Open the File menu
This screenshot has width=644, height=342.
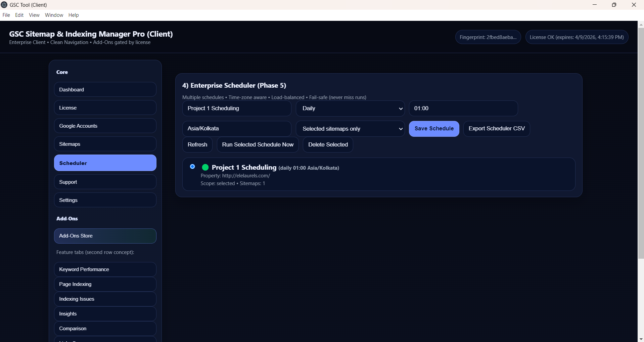pos(6,15)
